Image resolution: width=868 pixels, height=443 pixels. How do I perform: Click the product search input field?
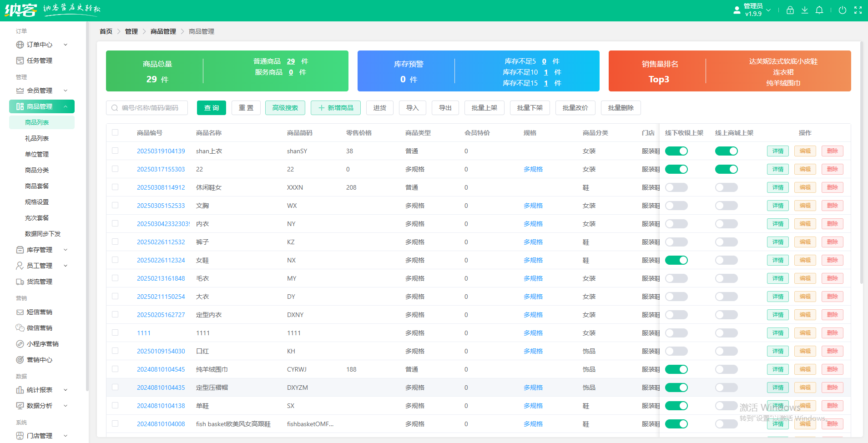tap(147, 108)
